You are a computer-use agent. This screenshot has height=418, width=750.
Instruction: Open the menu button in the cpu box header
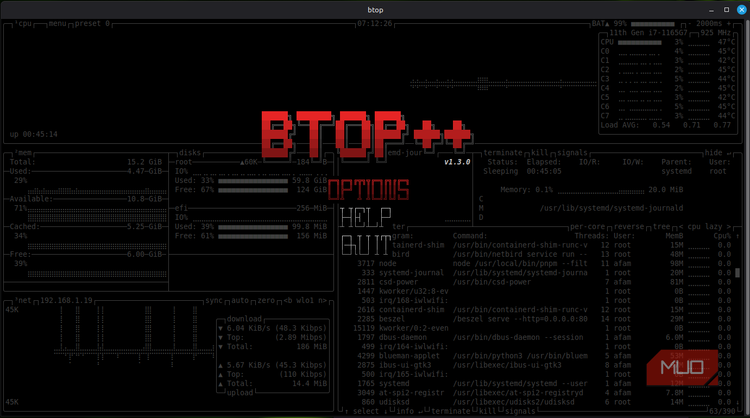57,23
